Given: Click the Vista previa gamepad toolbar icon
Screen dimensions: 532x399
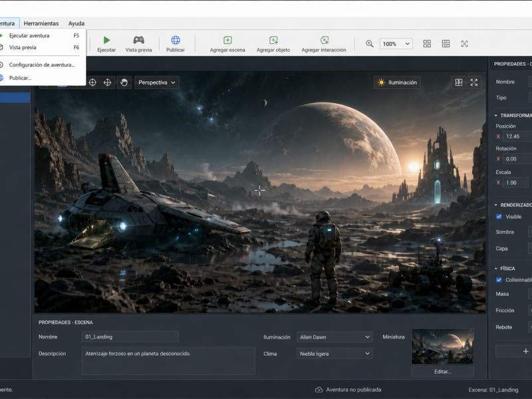Looking at the screenshot, I should [138, 40].
